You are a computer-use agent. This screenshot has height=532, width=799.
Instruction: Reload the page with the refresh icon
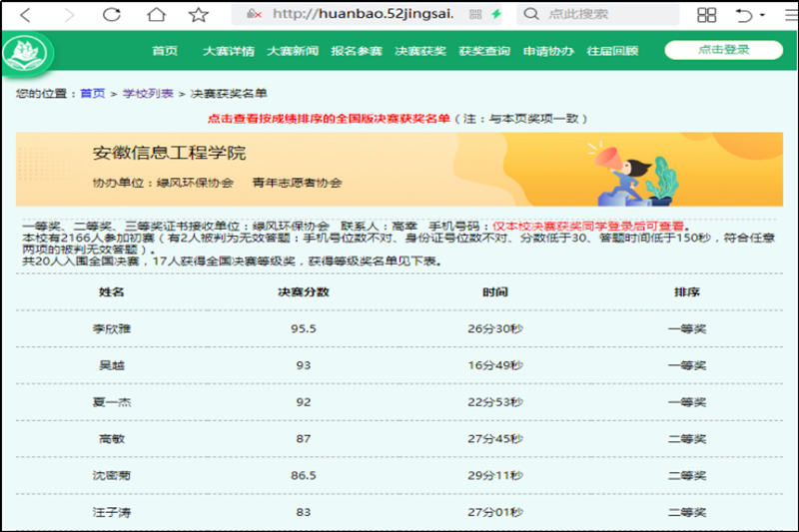click(x=111, y=15)
